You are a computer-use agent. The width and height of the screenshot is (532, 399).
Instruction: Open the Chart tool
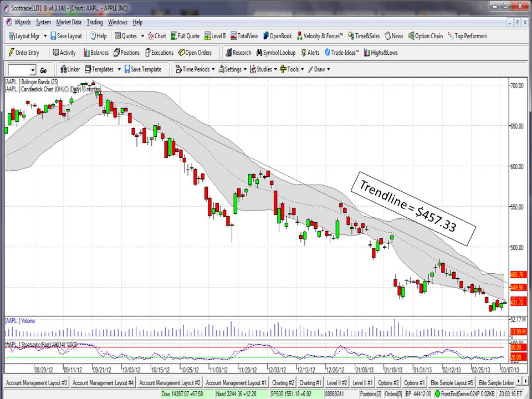[x=157, y=35]
